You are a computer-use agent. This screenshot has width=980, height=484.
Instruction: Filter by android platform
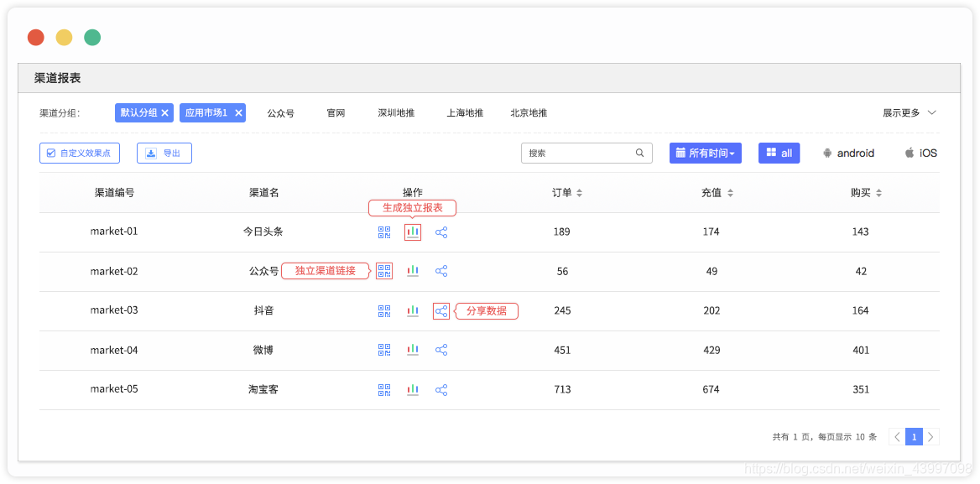point(849,153)
